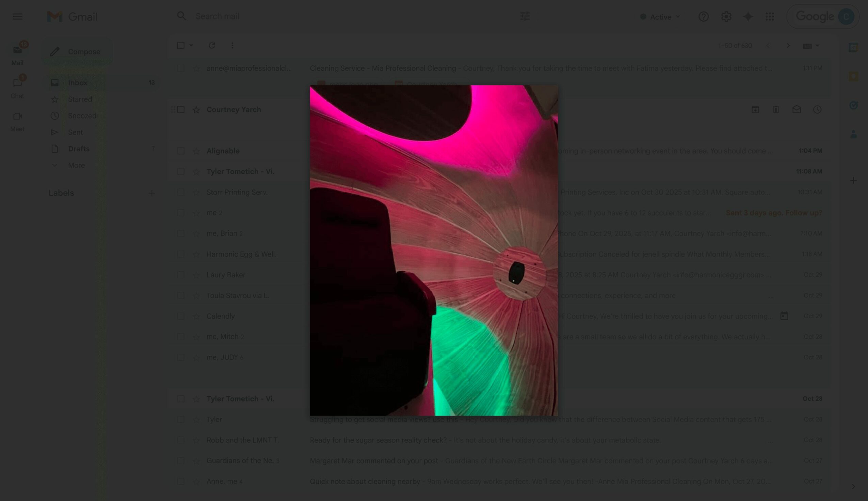Screen dimensions: 868x501
Task: Open Gmail settings gear icon
Action: pos(726,17)
